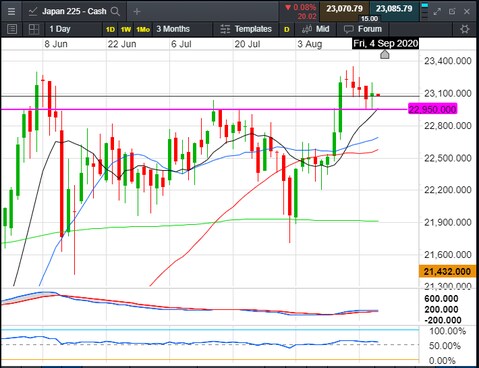
Task: Click the client sentiment bar indicator
Action: [x=425, y=11]
